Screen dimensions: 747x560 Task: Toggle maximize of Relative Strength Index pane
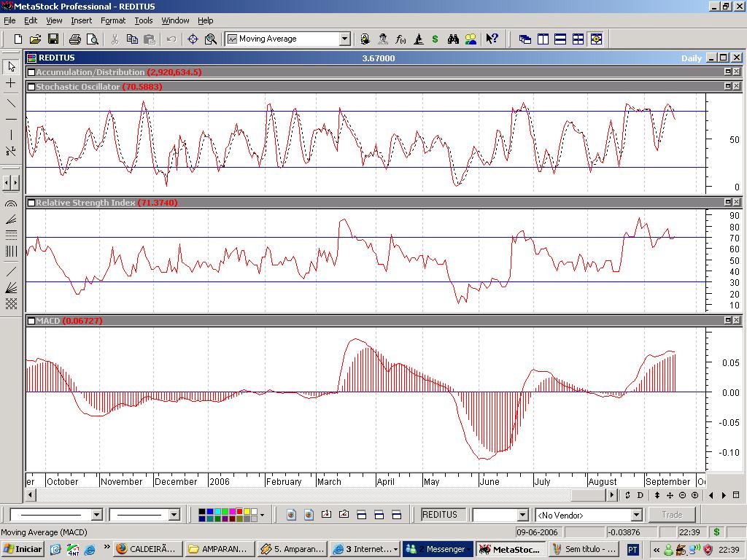(x=727, y=202)
